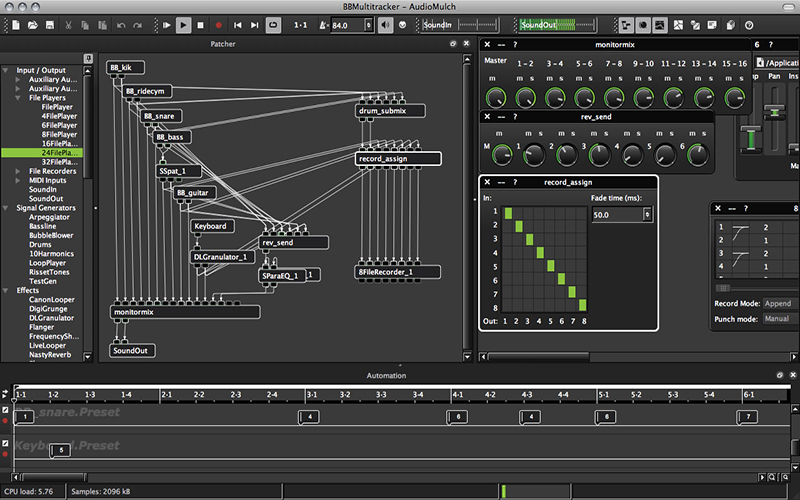Select the record_assign node in the Patcher
The height and width of the screenshot is (500, 800).
[398, 159]
